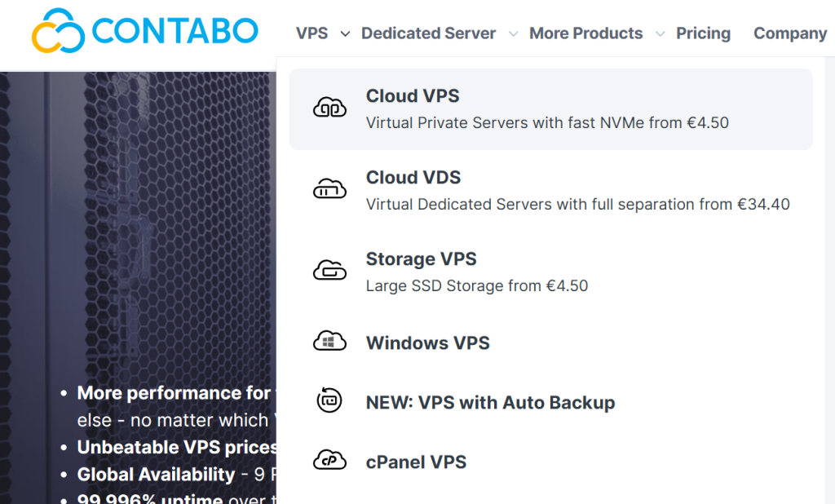
Task: Go to the Pricing page
Action: tap(703, 33)
